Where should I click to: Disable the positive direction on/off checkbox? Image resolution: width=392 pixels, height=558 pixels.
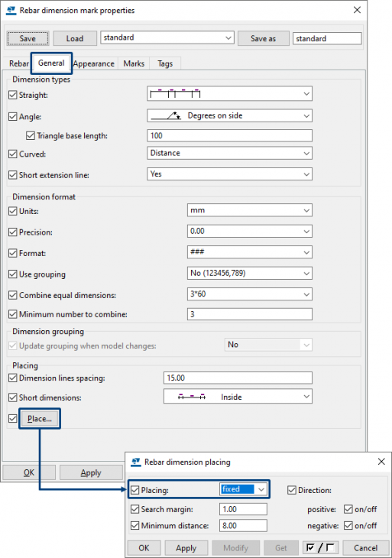point(348,509)
